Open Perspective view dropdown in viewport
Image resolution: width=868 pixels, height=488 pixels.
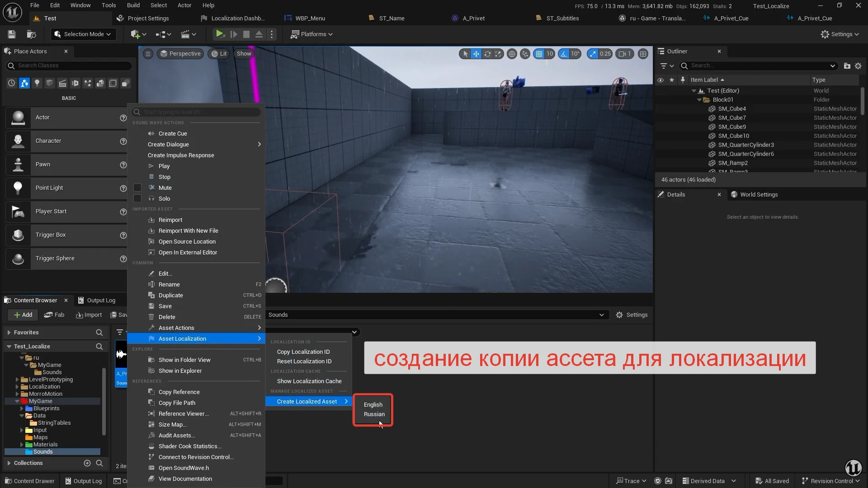(x=180, y=54)
